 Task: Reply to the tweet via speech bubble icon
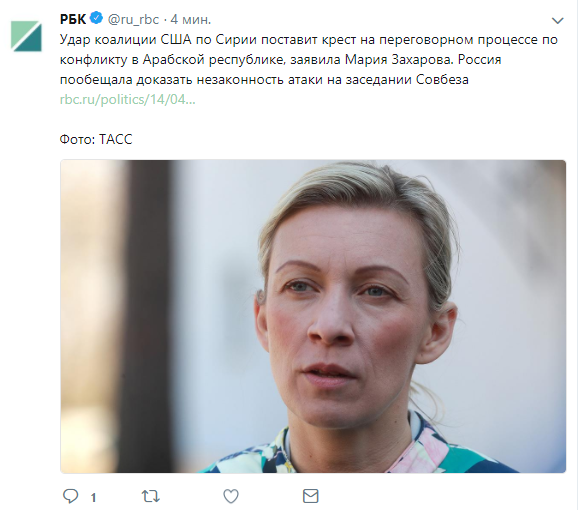tap(70, 496)
